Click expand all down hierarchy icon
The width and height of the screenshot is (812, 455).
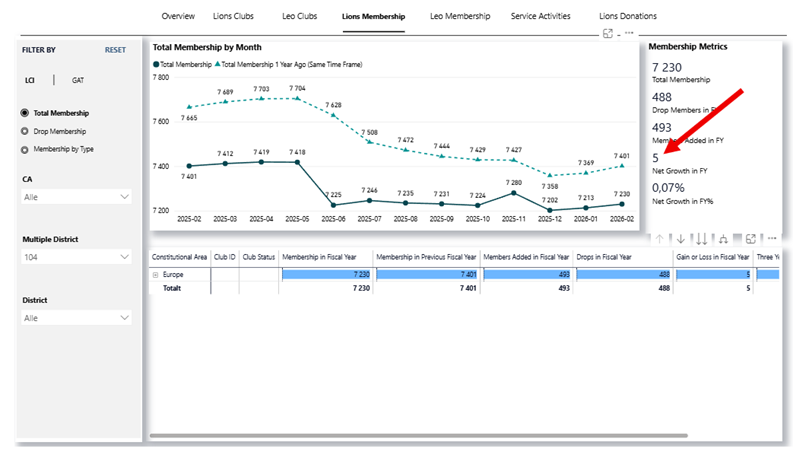(x=722, y=238)
